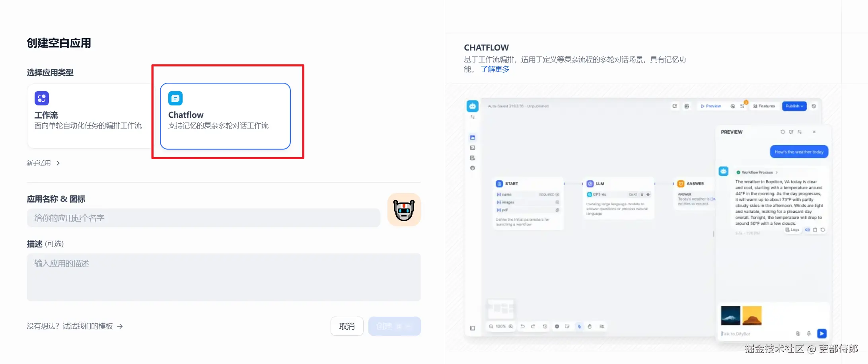
Task: Click the add note icon in canvas toolbar
Action: click(x=567, y=326)
